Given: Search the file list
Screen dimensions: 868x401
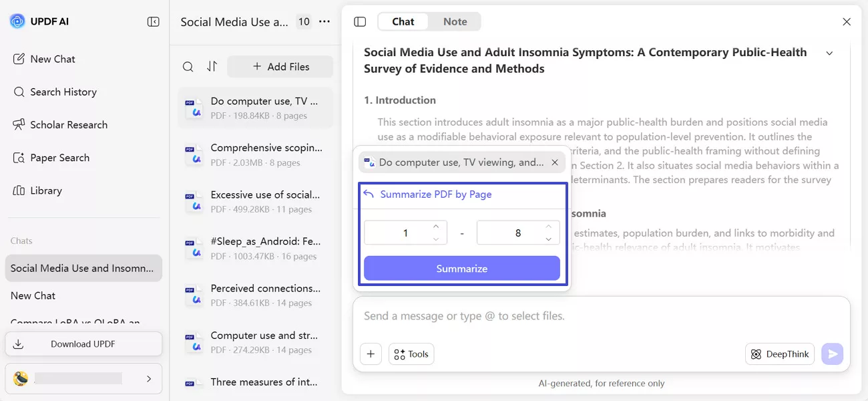Looking at the screenshot, I should tap(188, 67).
